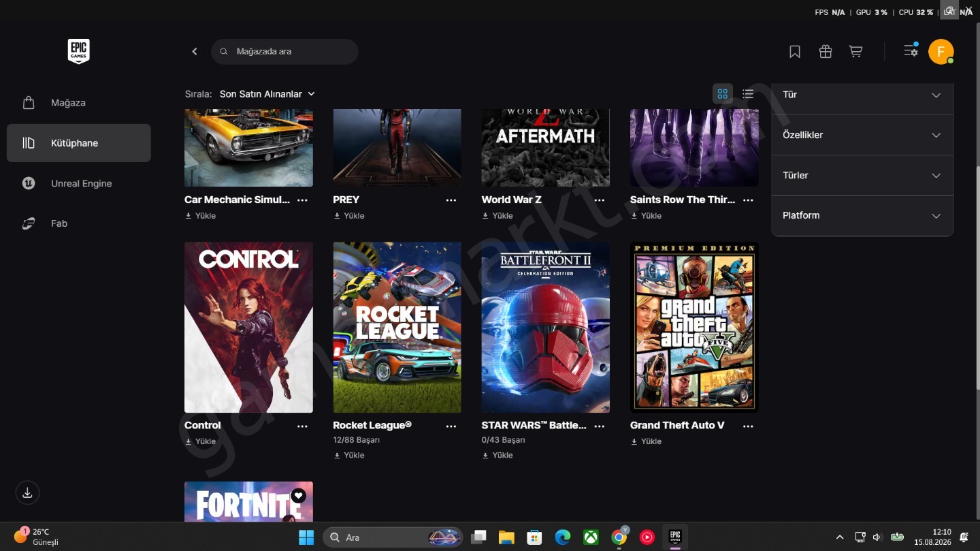
Task: Open the taskbar Ara search box
Action: pos(393,537)
